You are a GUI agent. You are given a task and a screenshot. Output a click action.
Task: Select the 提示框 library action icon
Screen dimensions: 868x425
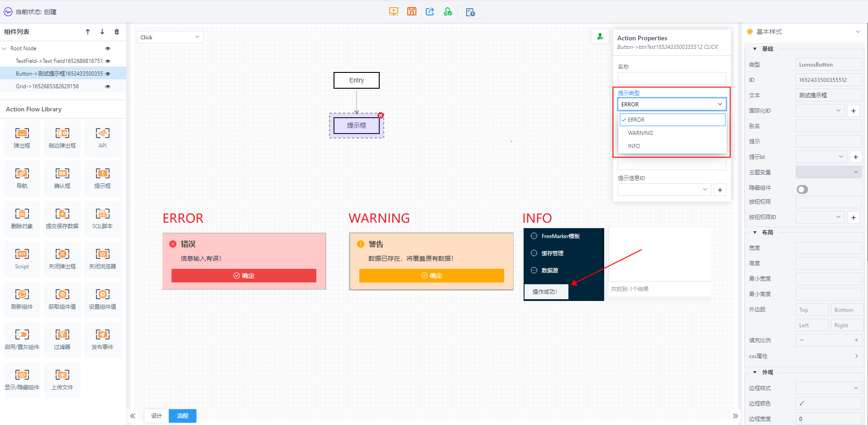pyautogui.click(x=103, y=173)
